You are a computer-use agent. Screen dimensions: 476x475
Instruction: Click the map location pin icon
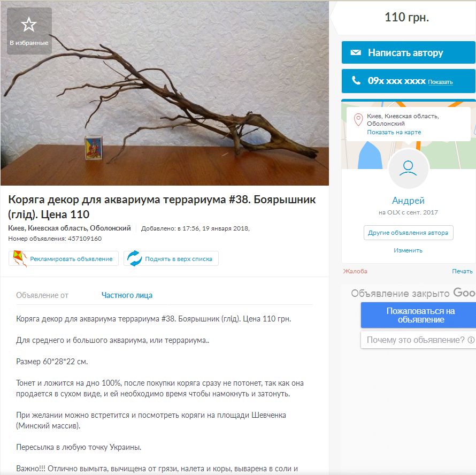(x=358, y=120)
